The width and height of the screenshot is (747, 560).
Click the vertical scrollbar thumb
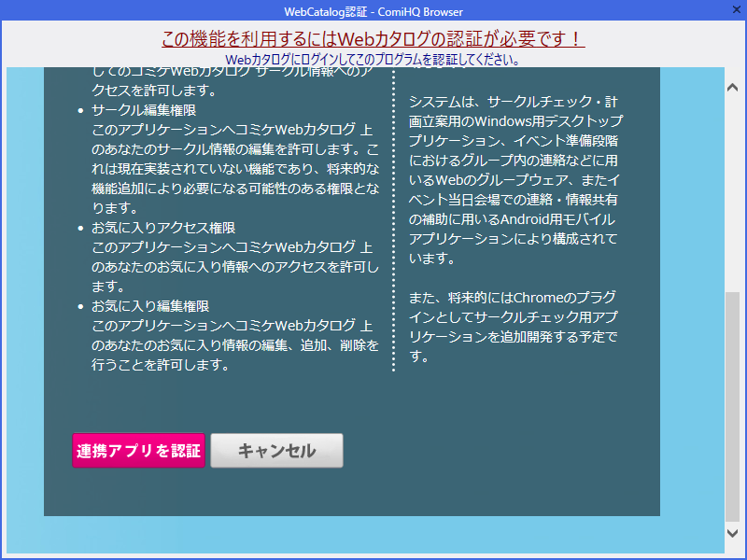[x=733, y=407]
